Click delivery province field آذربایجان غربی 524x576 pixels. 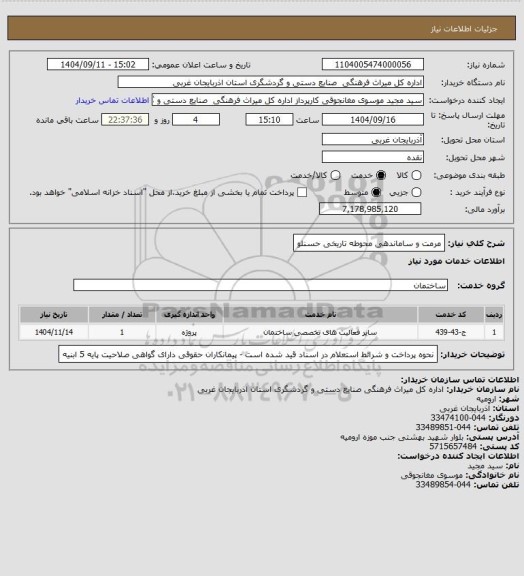[373, 140]
